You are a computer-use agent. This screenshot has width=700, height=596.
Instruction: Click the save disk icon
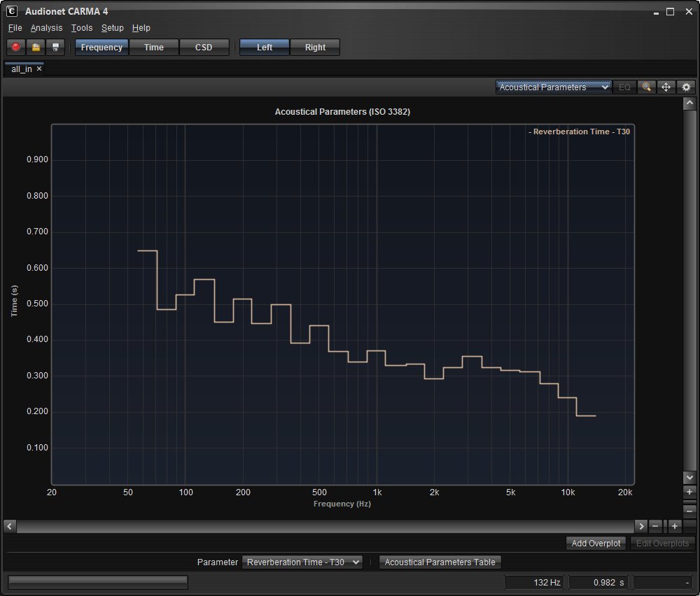(x=56, y=48)
